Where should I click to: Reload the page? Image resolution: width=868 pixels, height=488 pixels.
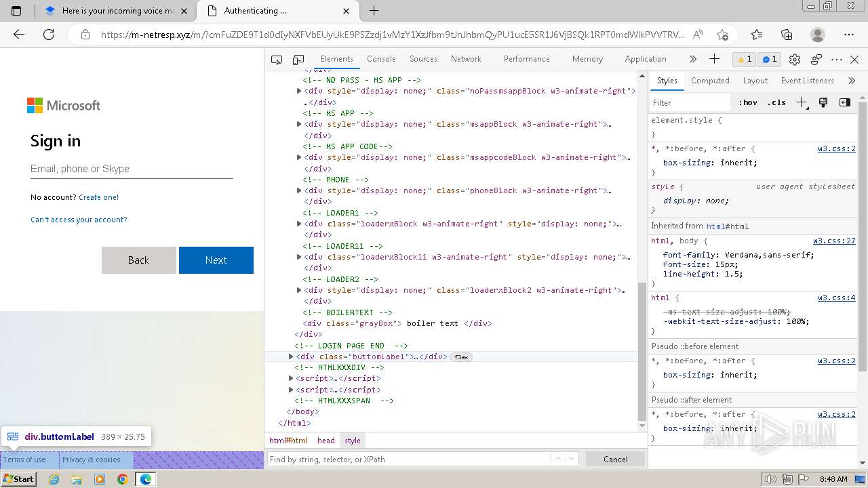[49, 35]
